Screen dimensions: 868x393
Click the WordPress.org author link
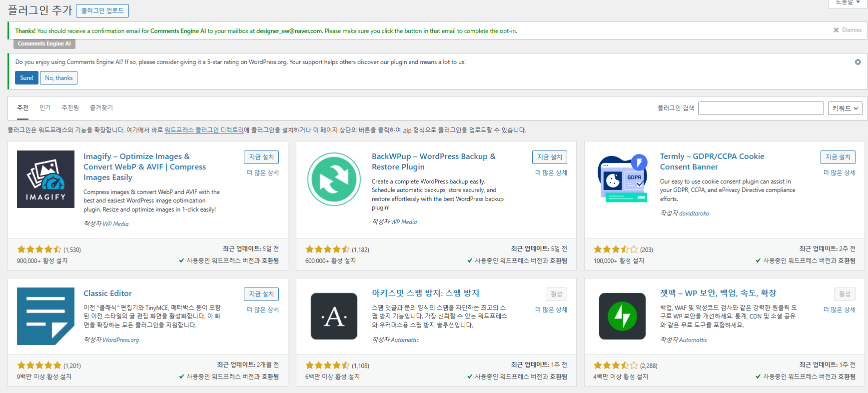[x=120, y=340]
